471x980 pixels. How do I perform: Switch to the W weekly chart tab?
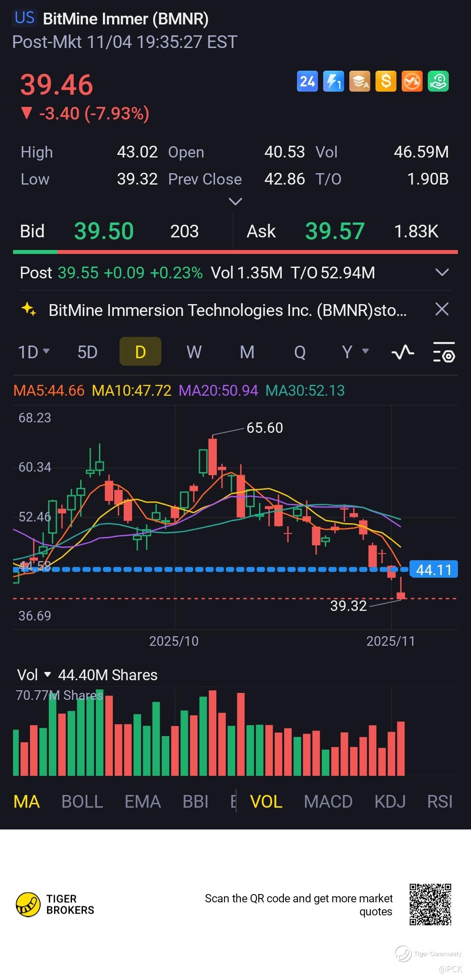(194, 352)
